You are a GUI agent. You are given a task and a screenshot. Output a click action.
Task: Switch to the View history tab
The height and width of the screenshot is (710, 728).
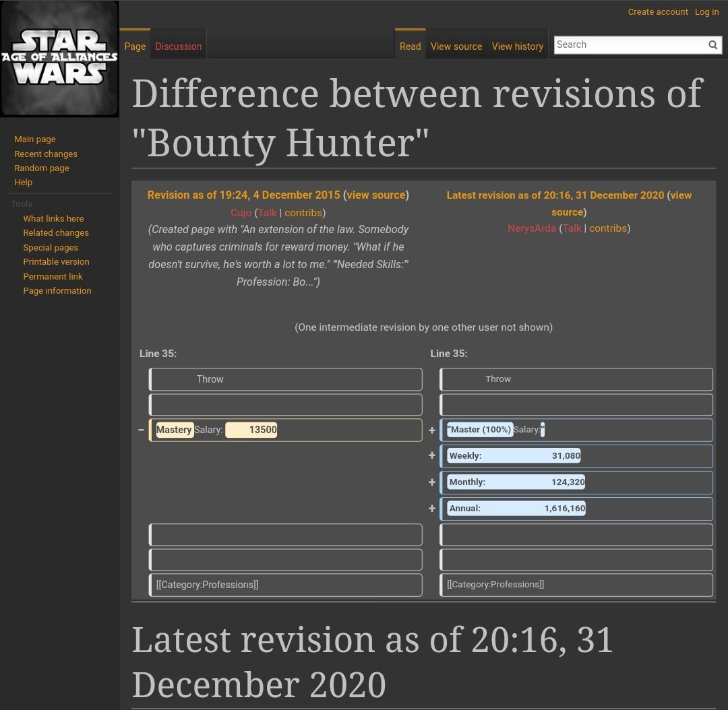click(517, 46)
